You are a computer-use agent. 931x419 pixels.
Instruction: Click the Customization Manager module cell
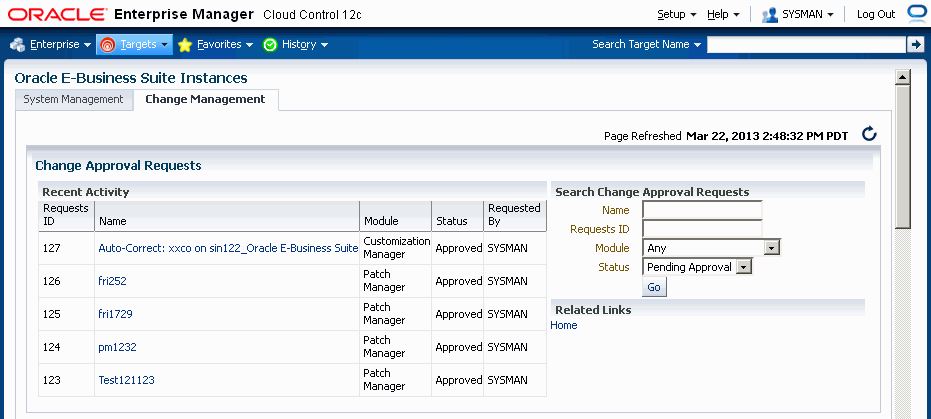coord(397,248)
